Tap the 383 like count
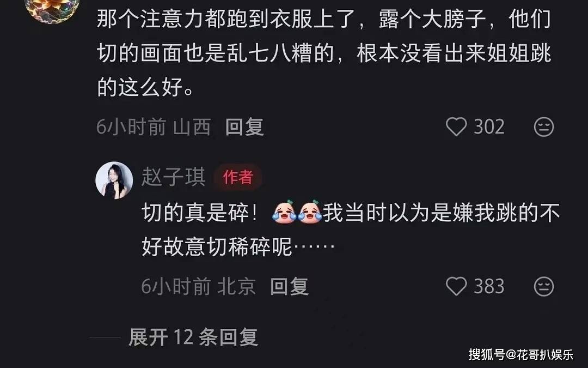Image resolution: width=588 pixels, height=368 pixels. click(x=489, y=287)
